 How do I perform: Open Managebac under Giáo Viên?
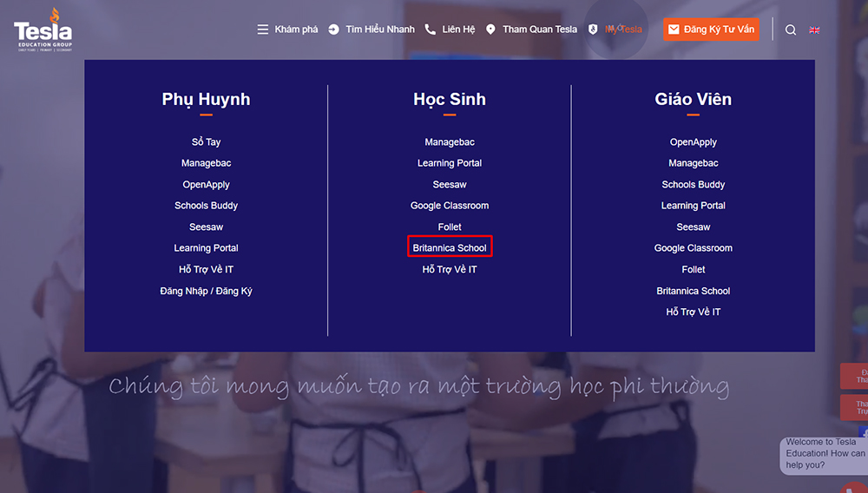click(x=693, y=163)
